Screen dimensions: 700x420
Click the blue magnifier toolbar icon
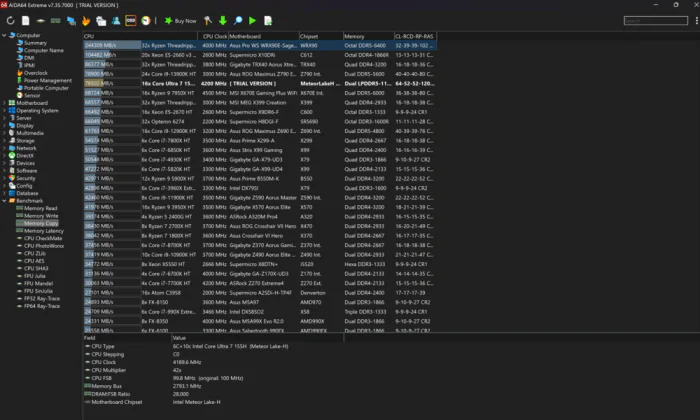[x=238, y=21]
